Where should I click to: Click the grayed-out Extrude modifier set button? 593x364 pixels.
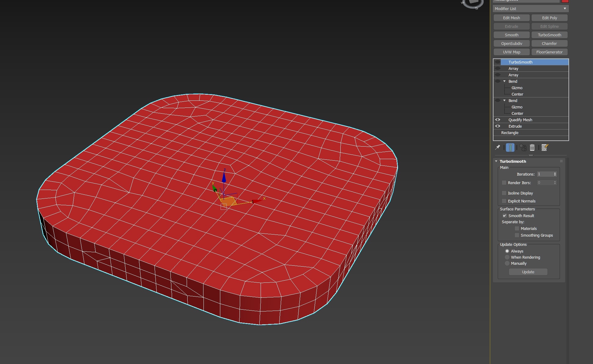click(511, 26)
